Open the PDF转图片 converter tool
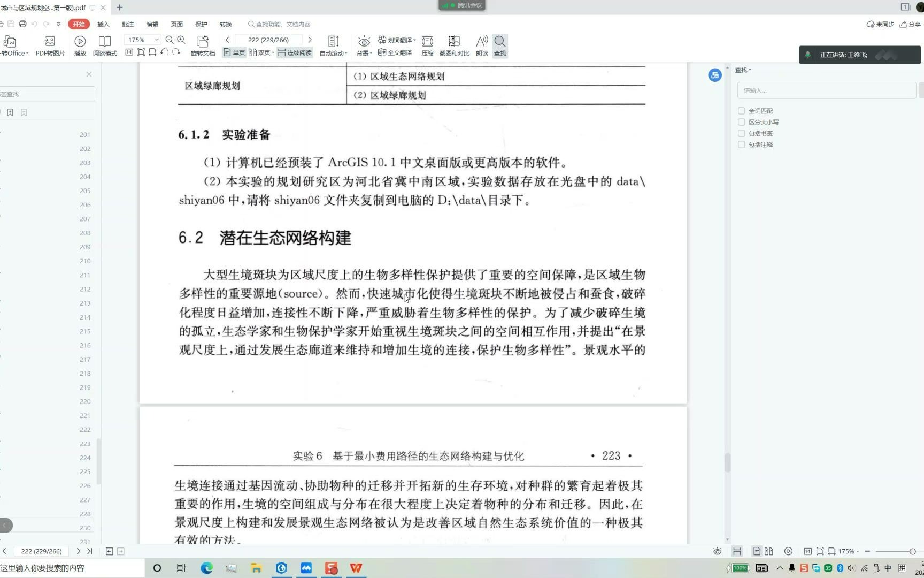The height and width of the screenshot is (578, 924). (x=50, y=45)
